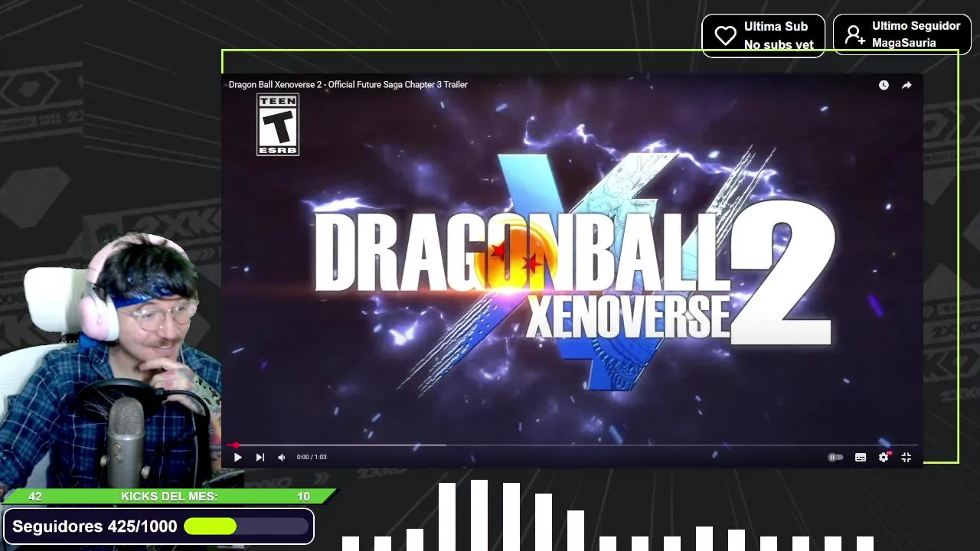Click the Watch Later clock icon

(x=884, y=85)
